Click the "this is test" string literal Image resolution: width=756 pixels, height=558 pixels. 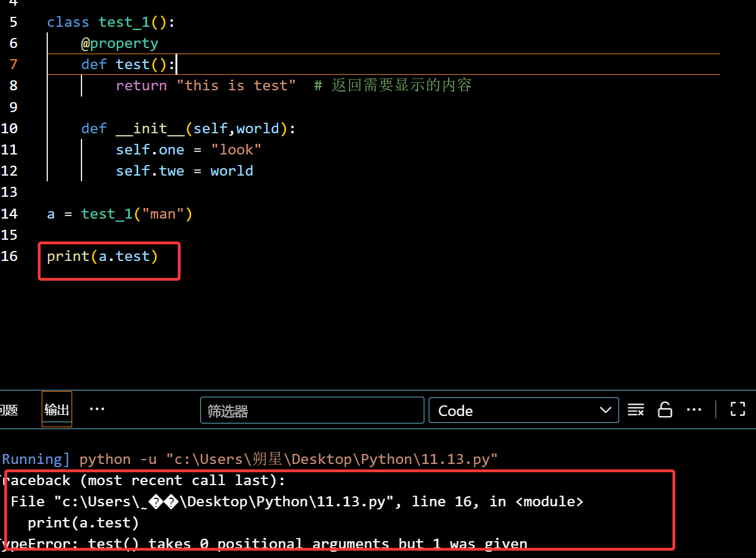(236, 85)
